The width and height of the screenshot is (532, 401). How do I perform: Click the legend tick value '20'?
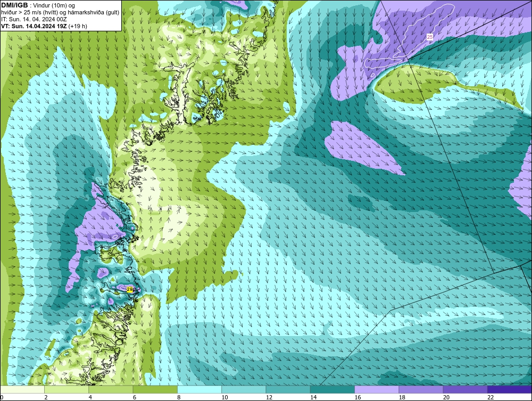click(x=446, y=397)
